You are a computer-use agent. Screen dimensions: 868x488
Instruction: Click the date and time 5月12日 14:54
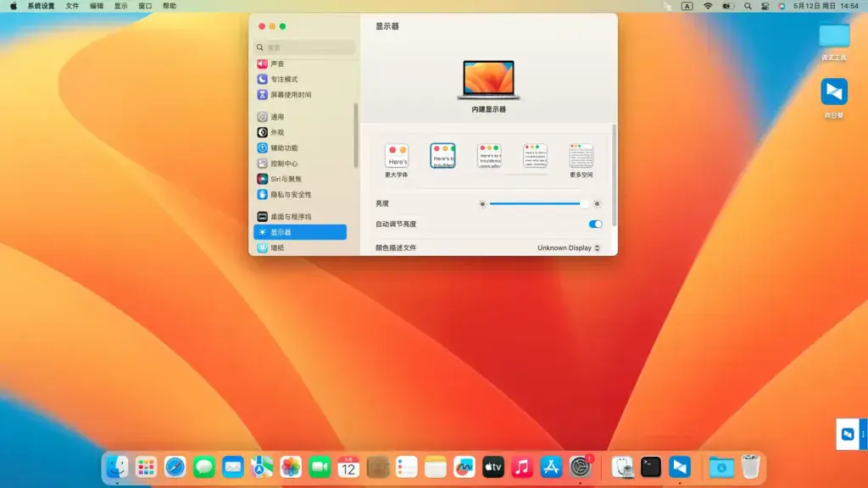(826, 6)
